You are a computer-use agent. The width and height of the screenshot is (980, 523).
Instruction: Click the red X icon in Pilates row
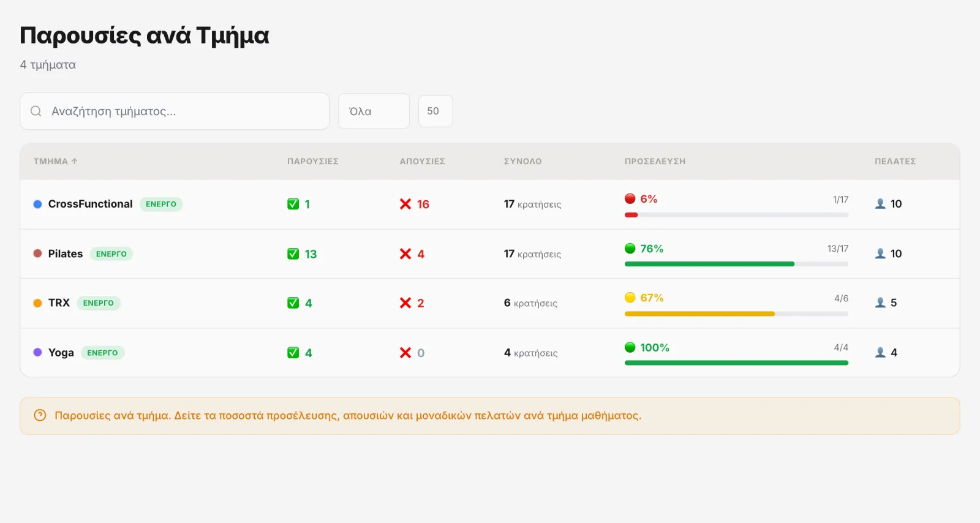tap(405, 254)
